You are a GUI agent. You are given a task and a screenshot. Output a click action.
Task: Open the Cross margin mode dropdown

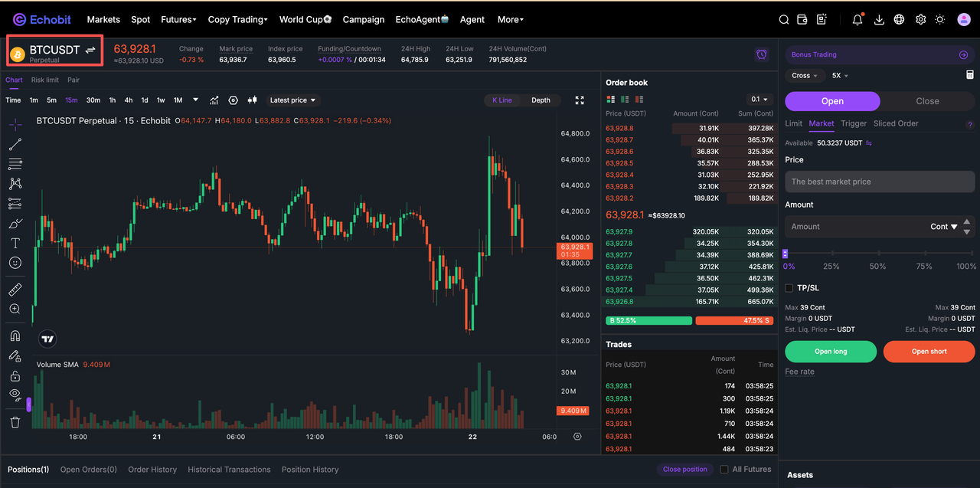805,76
